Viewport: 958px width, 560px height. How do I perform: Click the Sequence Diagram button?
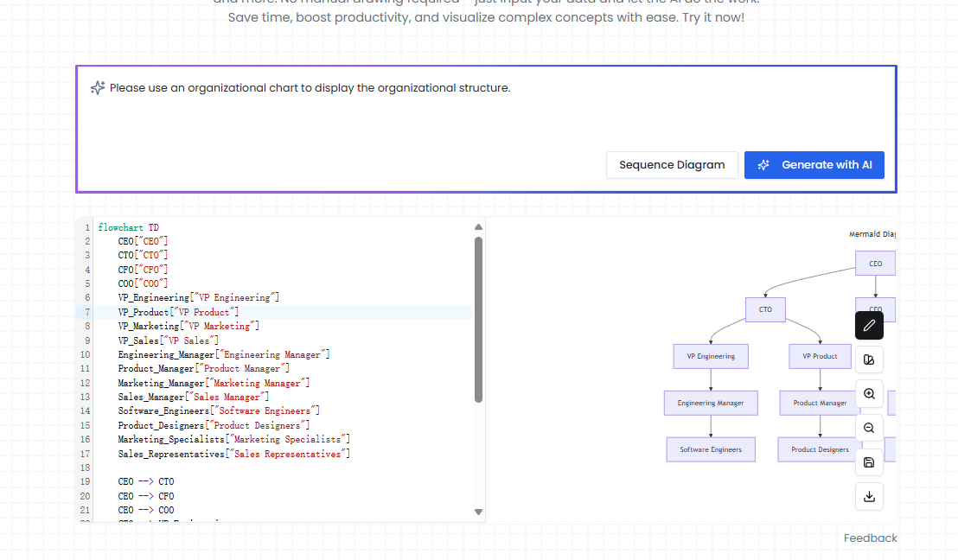click(672, 164)
